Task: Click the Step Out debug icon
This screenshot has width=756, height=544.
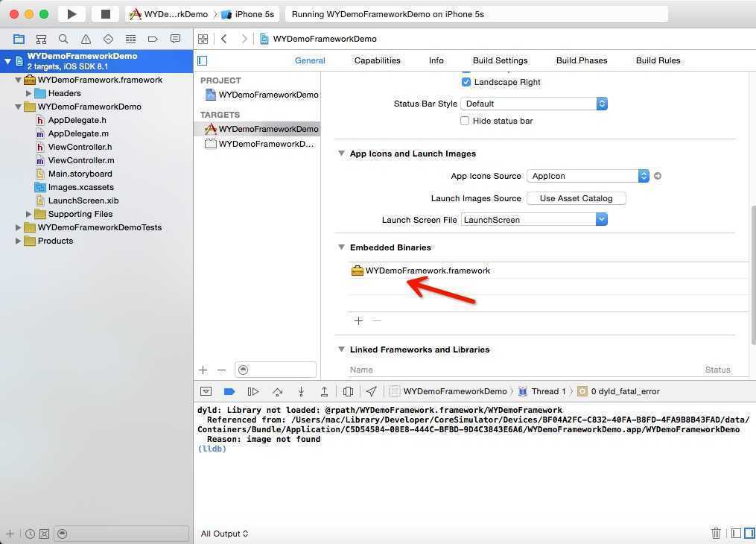Action: pos(325,391)
